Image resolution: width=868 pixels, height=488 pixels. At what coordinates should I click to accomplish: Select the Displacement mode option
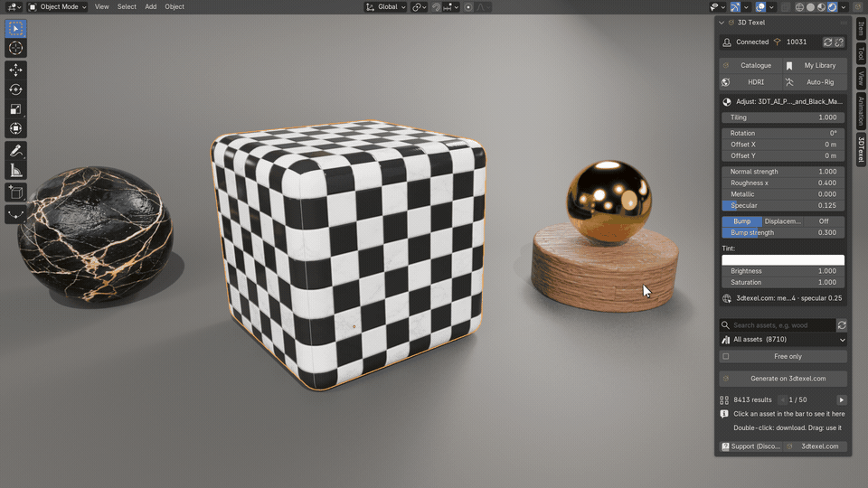(x=782, y=221)
